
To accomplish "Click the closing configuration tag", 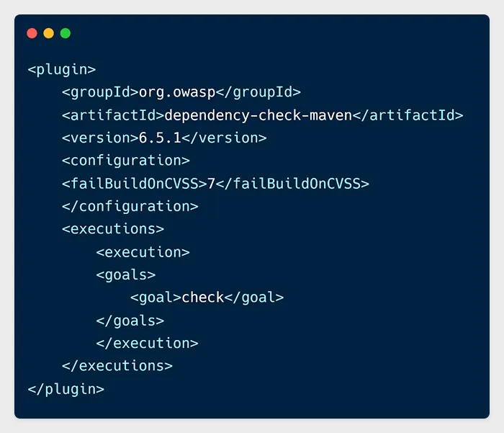I will (x=130, y=206).
